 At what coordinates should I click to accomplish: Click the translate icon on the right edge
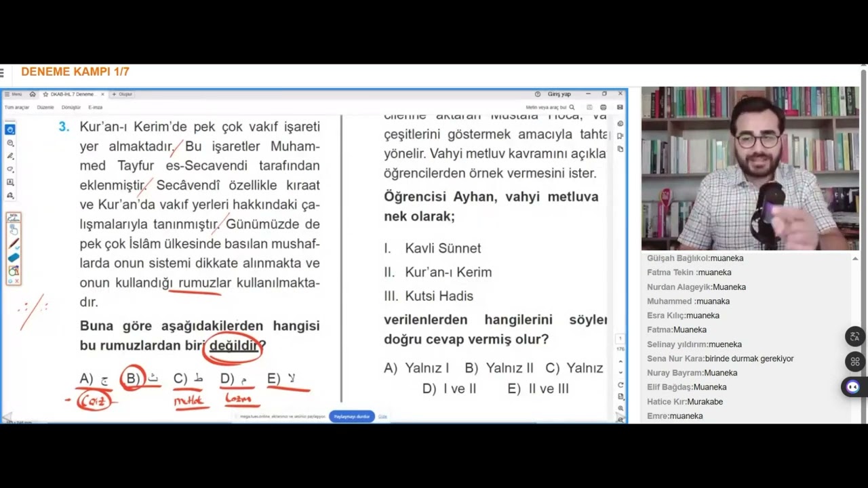[x=854, y=336]
